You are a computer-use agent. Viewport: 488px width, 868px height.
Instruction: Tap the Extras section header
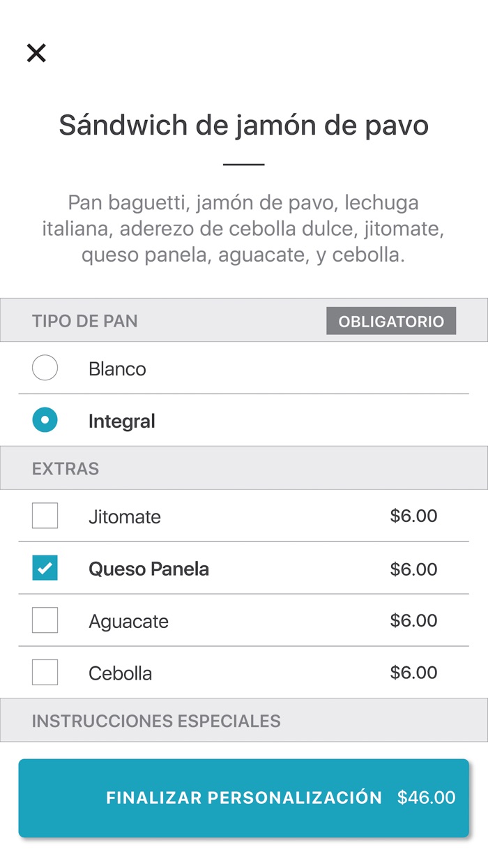[x=66, y=469]
